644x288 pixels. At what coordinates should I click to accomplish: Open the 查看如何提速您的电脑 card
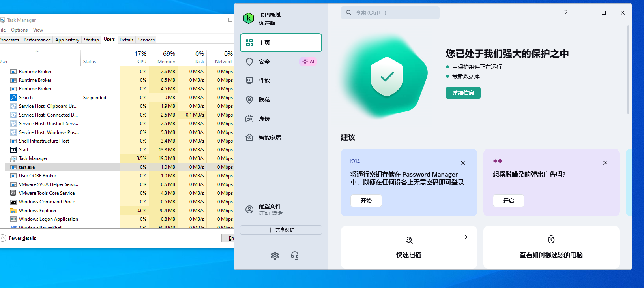pyautogui.click(x=551, y=247)
